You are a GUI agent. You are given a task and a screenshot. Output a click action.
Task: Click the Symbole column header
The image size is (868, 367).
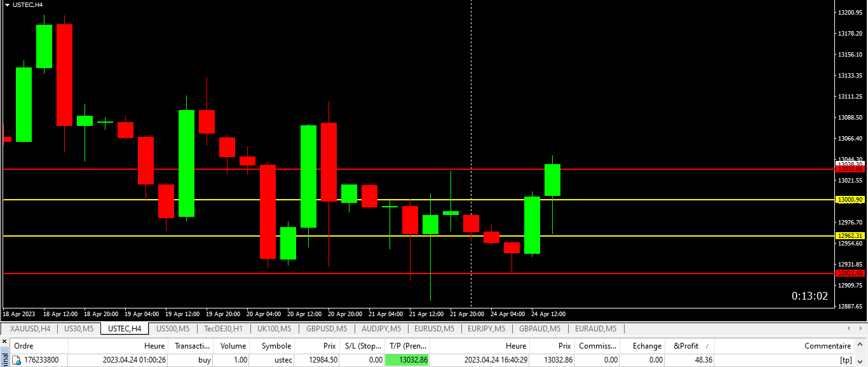coord(276,346)
